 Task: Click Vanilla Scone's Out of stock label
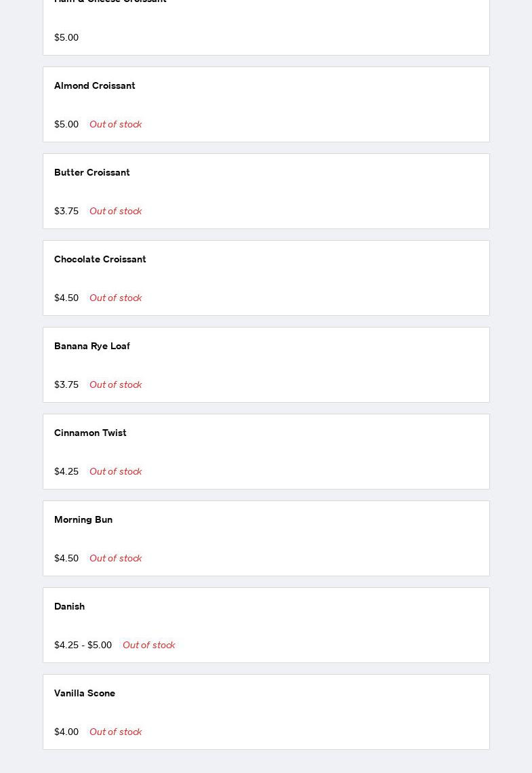tap(115, 732)
